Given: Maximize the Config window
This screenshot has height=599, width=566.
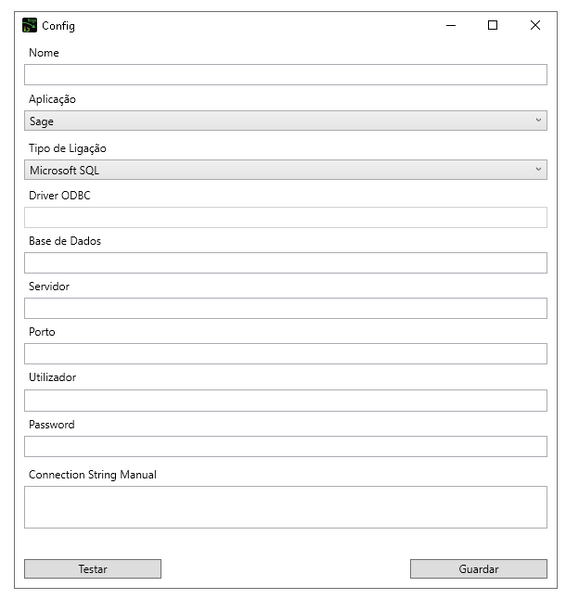Looking at the screenshot, I should (493, 26).
